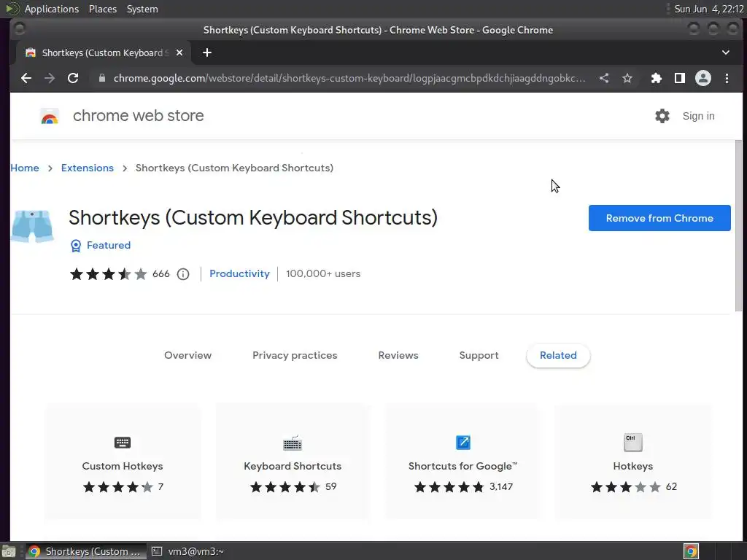Image resolution: width=747 pixels, height=560 pixels.
Task: Click Chrome icon in bottom-right tray
Action: (691, 551)
